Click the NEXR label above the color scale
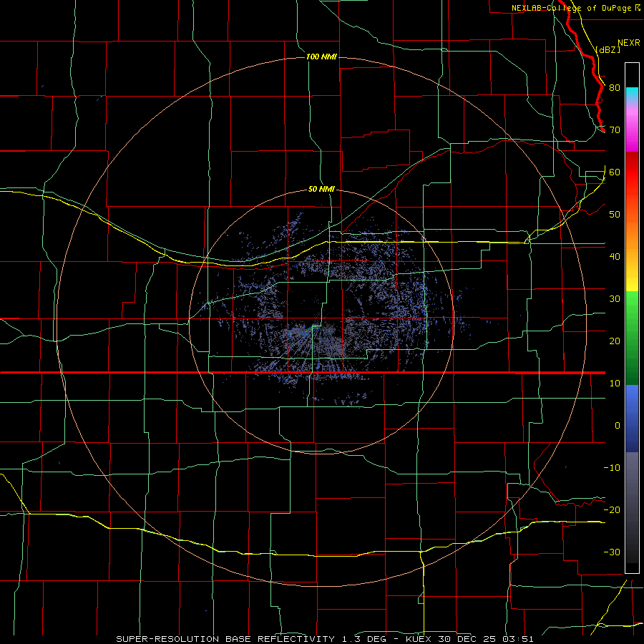 (x=628, y=43)
